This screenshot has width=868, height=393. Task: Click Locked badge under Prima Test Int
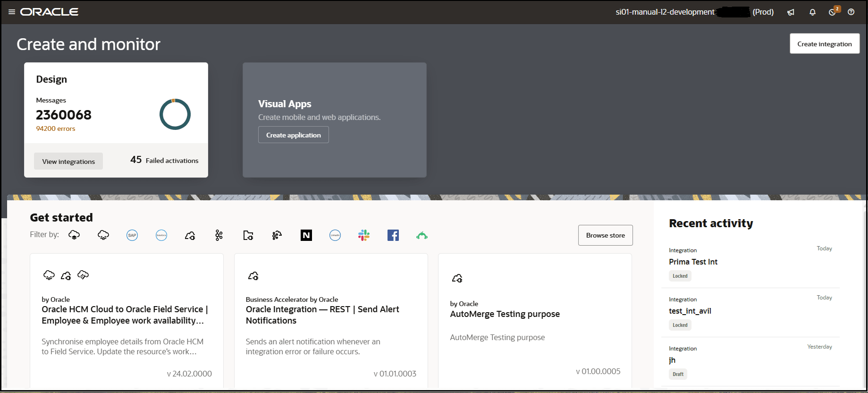pyautogui.click(x=680, y=276)
